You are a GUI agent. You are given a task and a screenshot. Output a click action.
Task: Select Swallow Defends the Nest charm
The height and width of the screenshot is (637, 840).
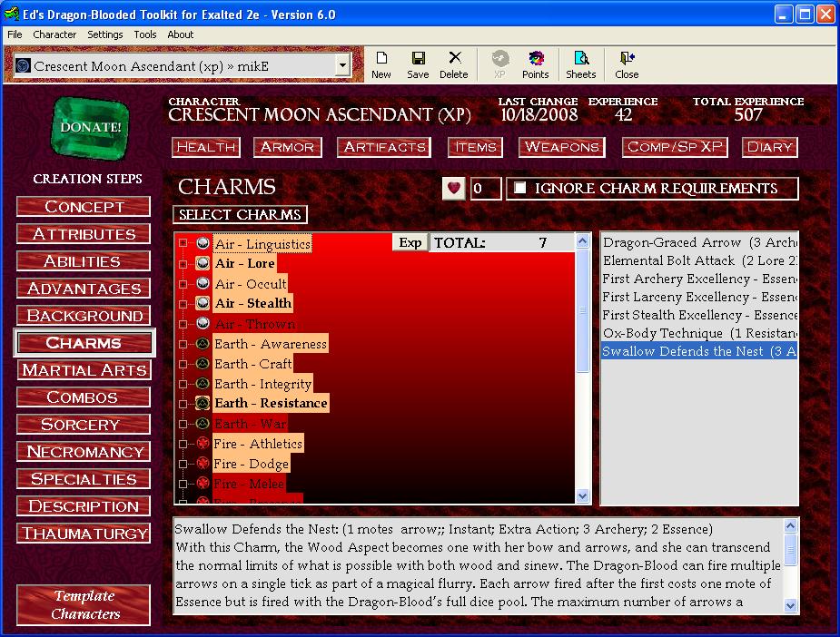[699, 351]
